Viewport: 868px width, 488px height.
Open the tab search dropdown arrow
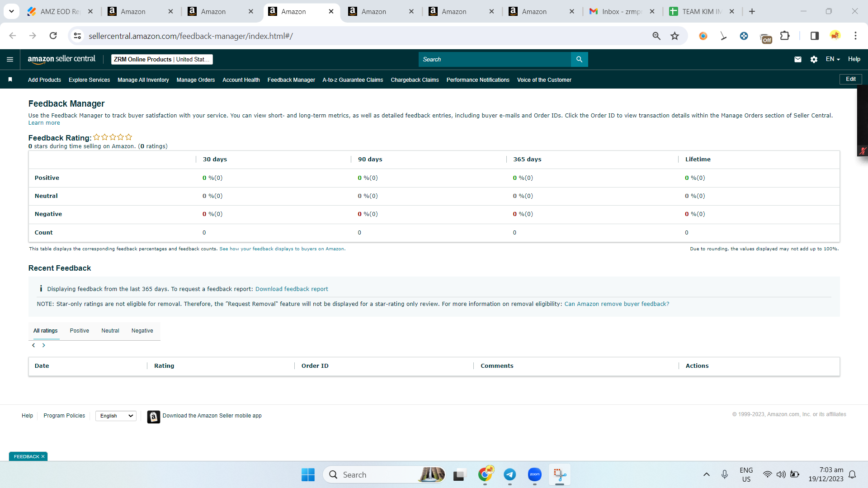coord(11,11)
